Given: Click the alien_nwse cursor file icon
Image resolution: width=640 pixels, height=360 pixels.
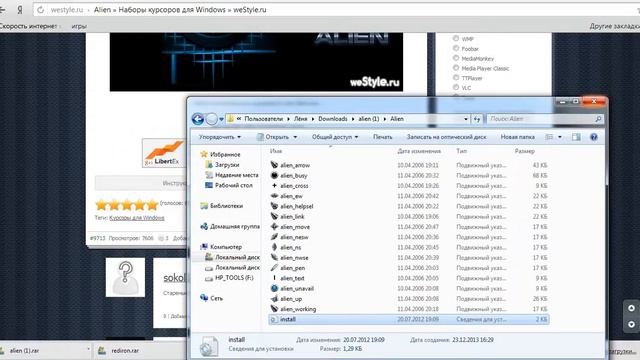Looking at the screenshot, I should [x=274, y=258].
